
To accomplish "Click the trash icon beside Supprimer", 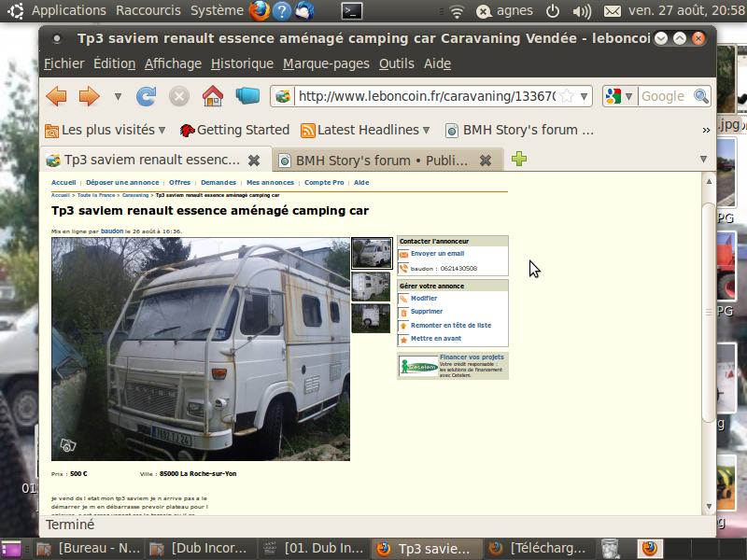I will [403, 312].
